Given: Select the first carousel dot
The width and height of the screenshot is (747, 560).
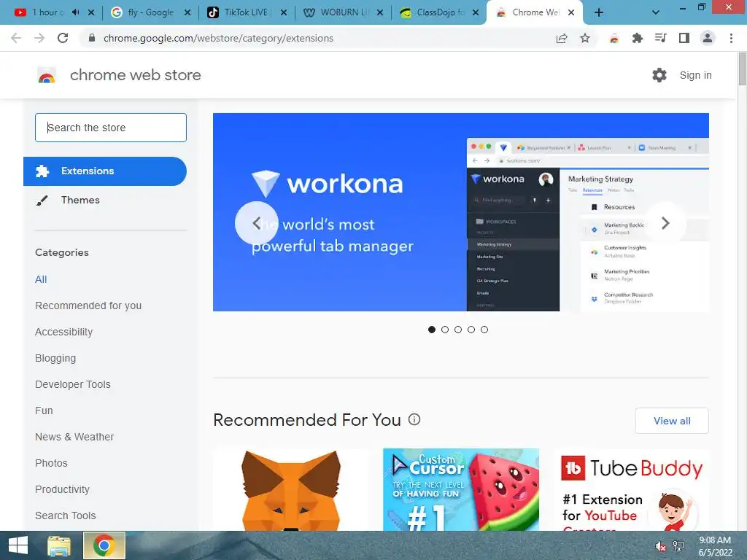Looking at the screenshot, I should pyautogui.click(x=432, y=330).
